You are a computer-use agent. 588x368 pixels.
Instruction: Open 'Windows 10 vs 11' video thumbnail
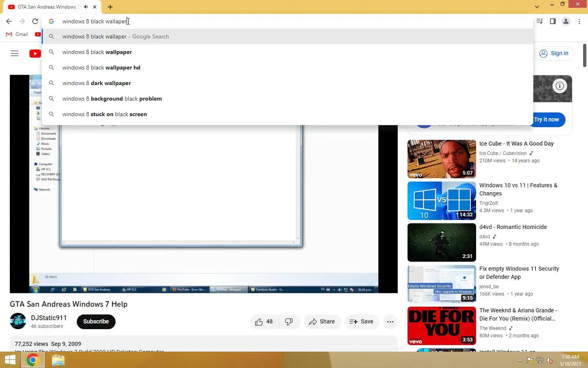pyautogui.click(x=442, y=201)
